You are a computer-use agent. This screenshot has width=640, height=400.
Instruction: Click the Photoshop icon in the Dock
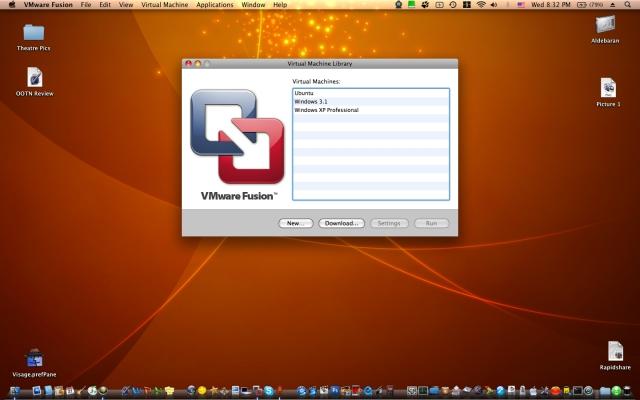335,391
